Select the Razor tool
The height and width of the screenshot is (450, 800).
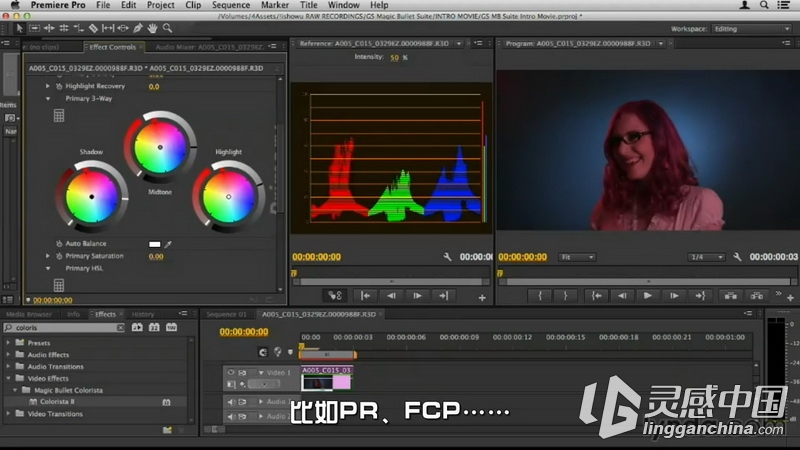coord(93,29)
